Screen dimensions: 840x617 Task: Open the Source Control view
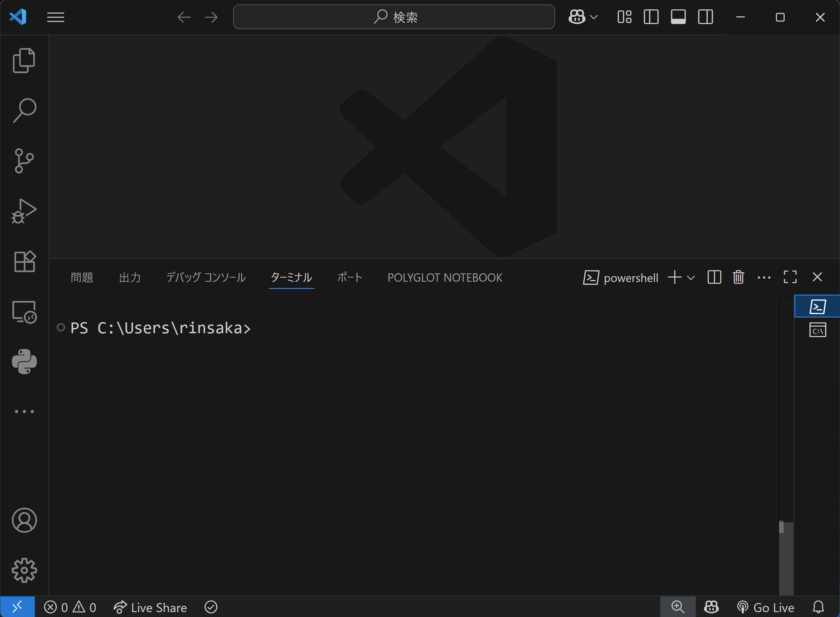coord(24,161)
